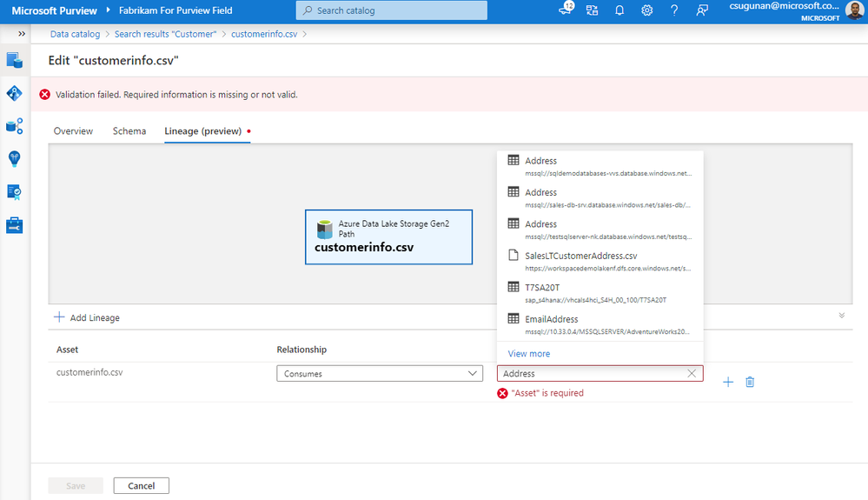Choose Address from testsqlserver-nk server

pos(600,230)
